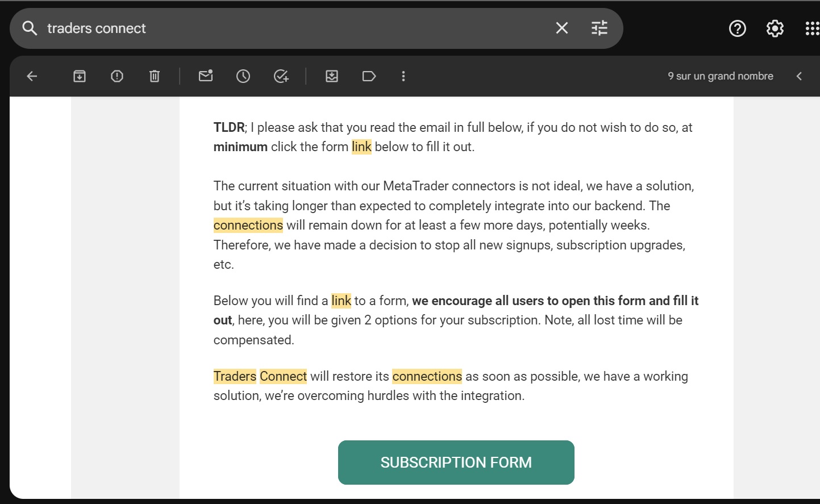This screenshot has width=820, height=504.
Task: Click the SUBSCRIPTION FORM button
Action: coord(456,463)
